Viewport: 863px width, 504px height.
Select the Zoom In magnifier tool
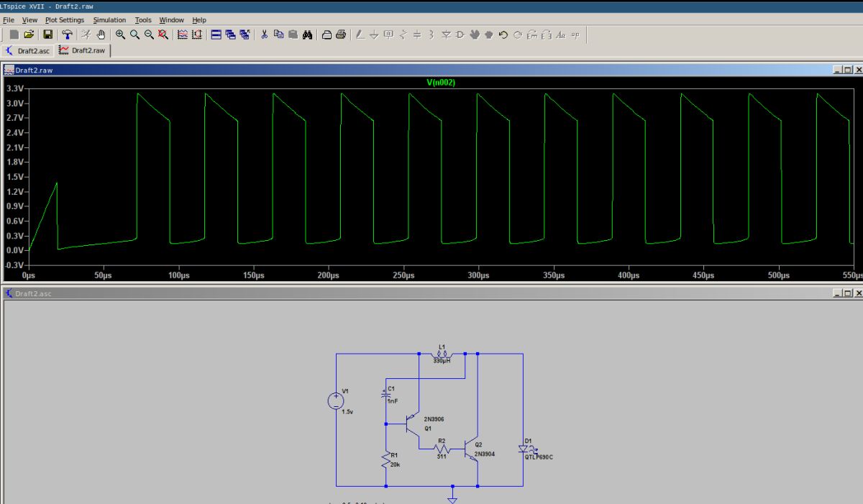tap(120, 35)
